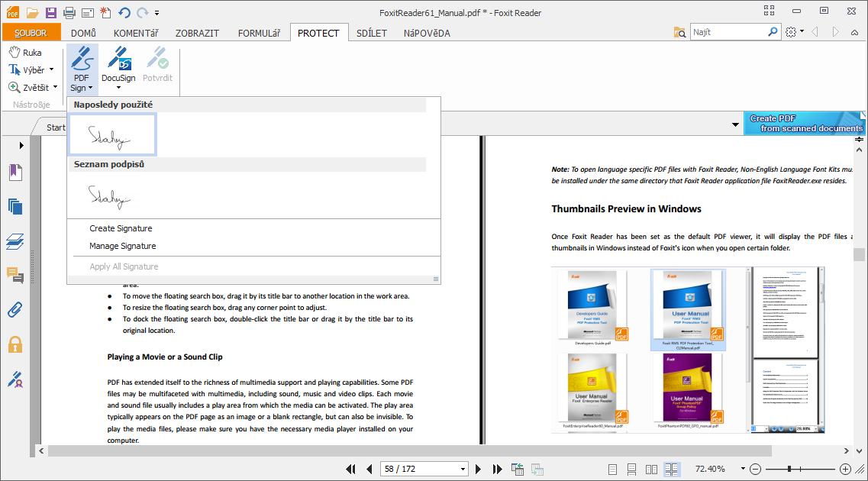Expand the navigation panel arrow
Screen dimensions: 868x481
(x=21, y=146)
